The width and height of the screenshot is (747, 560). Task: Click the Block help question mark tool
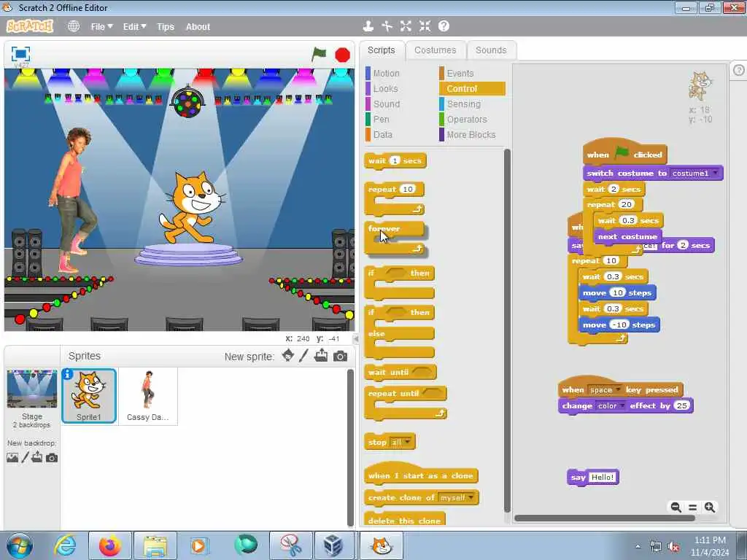(444, 26)
